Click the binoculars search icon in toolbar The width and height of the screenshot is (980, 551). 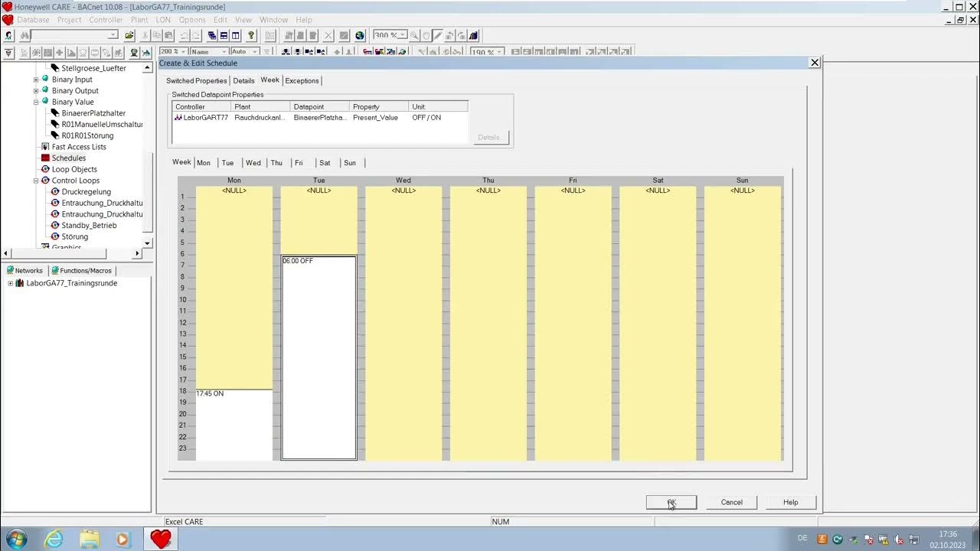(x=24, y=35)
